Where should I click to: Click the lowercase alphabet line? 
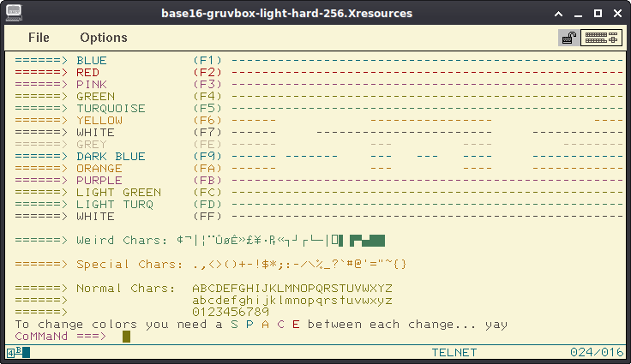click(x=292, y=301)
